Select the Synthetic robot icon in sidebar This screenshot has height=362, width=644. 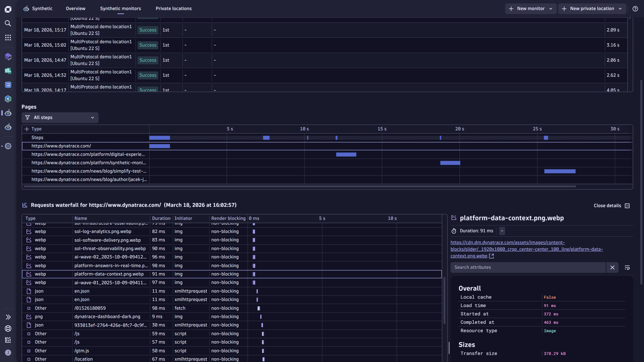8,113
